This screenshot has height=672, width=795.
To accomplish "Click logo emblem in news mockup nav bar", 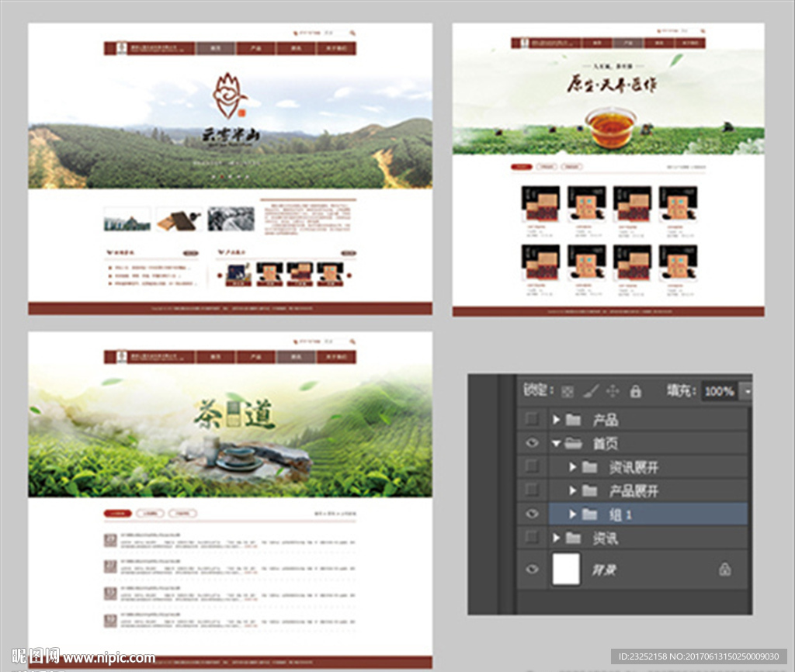I will pyautogui.click(x=121, y=357).
